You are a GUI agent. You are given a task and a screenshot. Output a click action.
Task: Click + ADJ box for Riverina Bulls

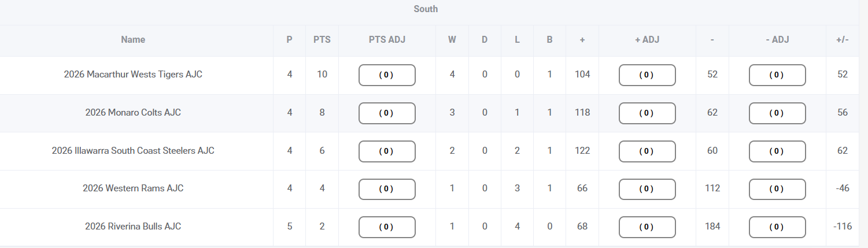coord(647,227)
